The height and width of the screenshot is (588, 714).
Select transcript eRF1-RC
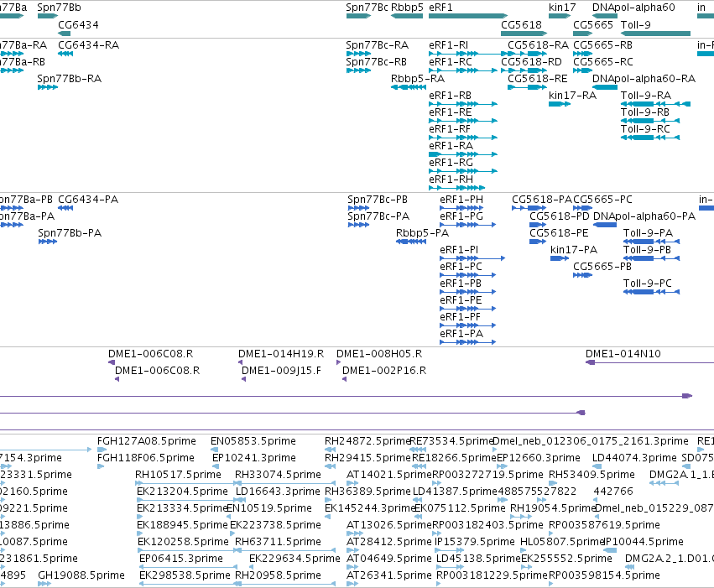[450, 62]
